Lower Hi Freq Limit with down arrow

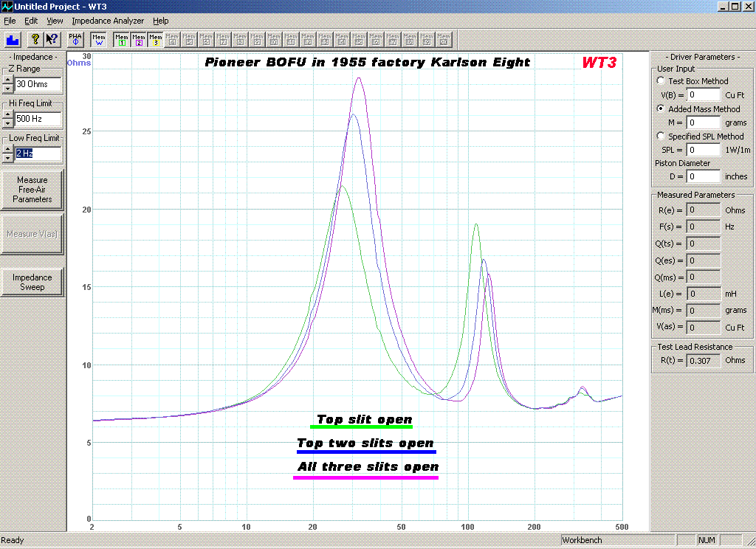(x=7, y=123)
